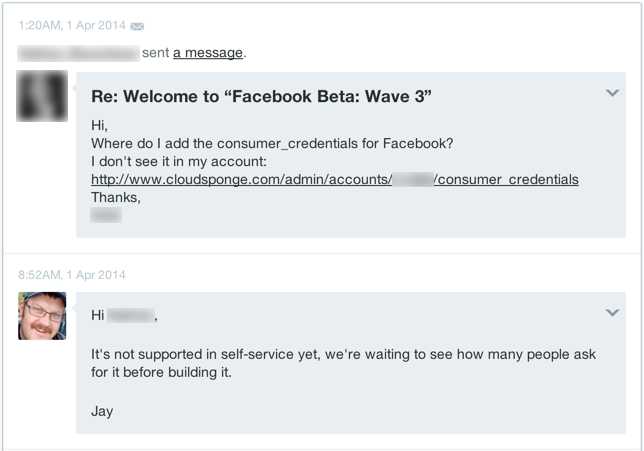Click the "It's not supported in self-service" line
Viewport: 644px width, 451px height.
(x=343, y=354)
